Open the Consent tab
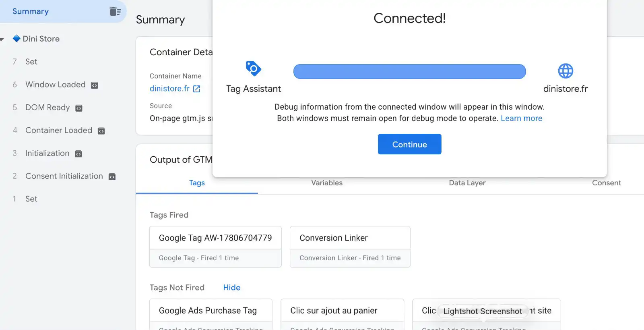Screen dimensions: 644x330 click(x=607, y=183)
